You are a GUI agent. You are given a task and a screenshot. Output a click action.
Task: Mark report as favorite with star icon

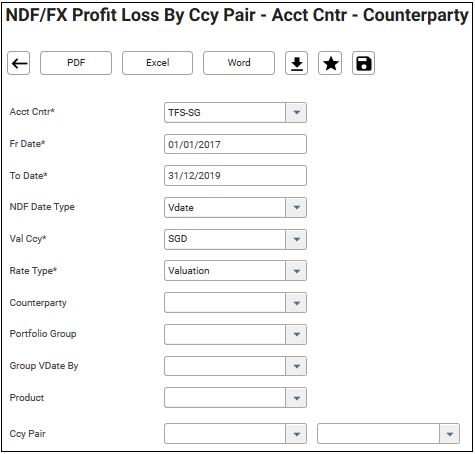click(330, 63)
